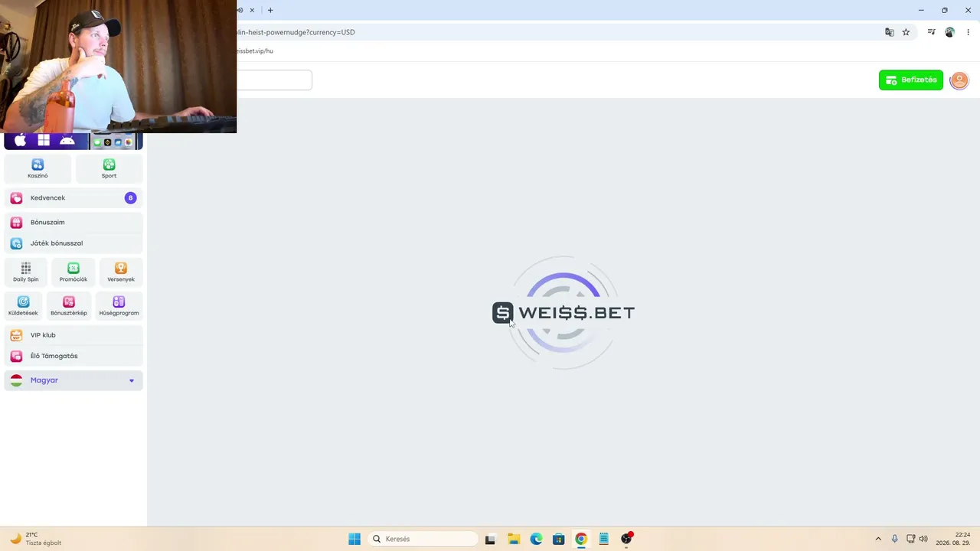Viewport: 980px width, 551px height.
Task: Click the microphone tray icon
Action: [x=894, y=539]
